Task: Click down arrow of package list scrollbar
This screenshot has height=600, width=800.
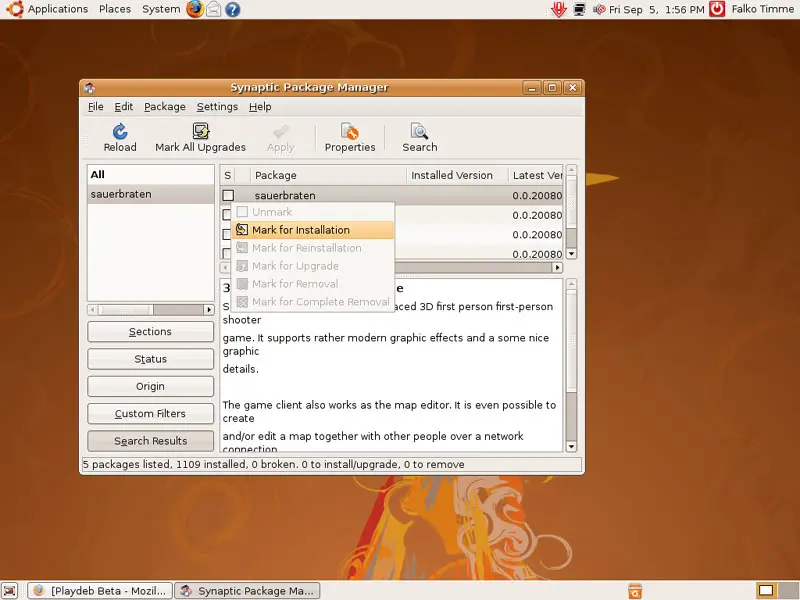Action: tap(571, 254)
